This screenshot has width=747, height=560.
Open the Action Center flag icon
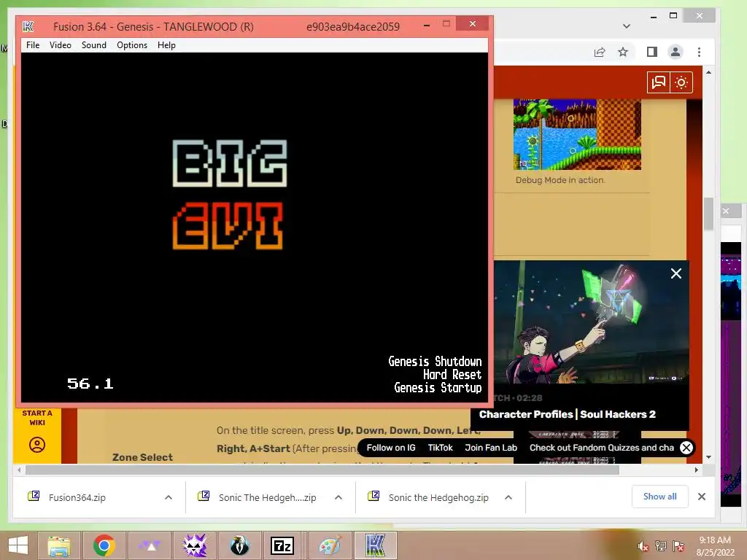click(678, 546)
